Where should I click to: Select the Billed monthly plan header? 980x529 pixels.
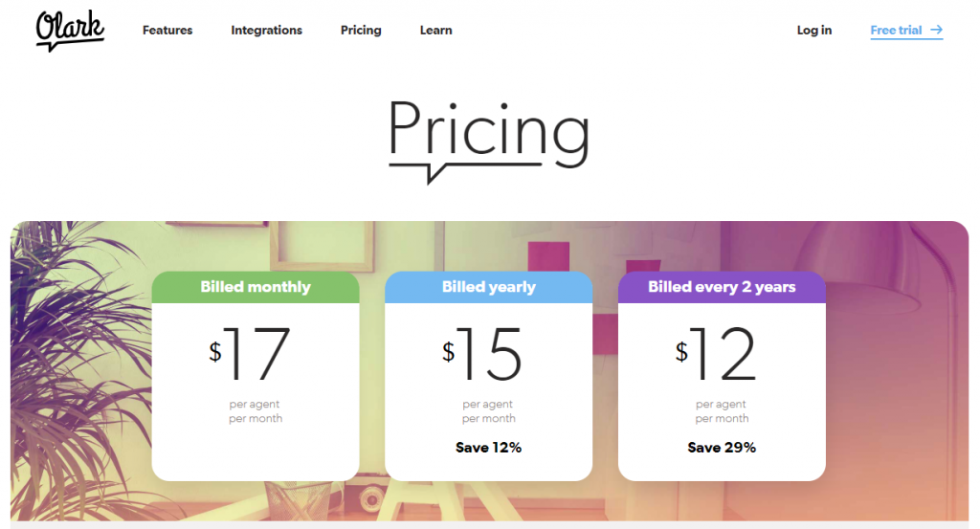click(x=256, y=287)
